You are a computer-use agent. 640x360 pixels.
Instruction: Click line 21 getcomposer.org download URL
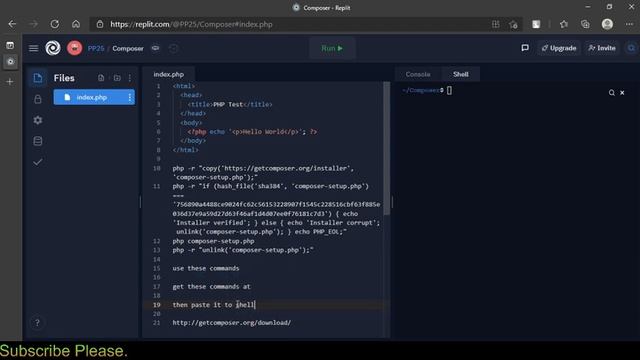tap(231, 322)
